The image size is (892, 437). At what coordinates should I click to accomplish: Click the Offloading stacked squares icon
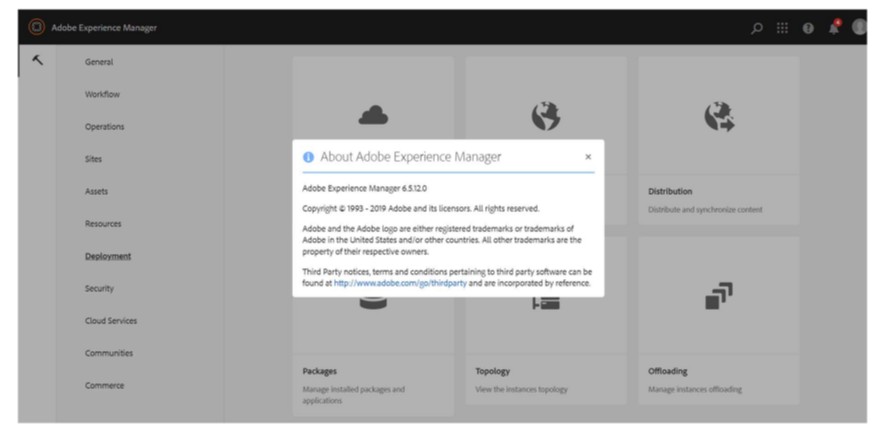click(x=719, y=296)
